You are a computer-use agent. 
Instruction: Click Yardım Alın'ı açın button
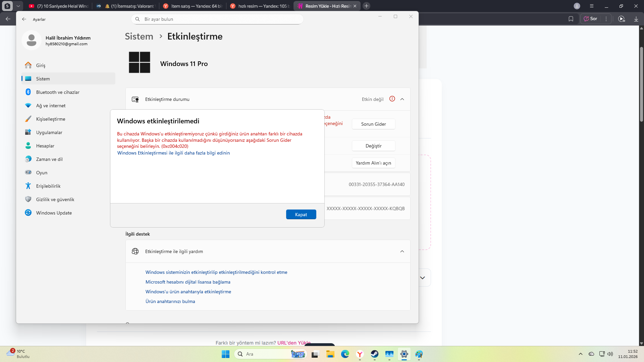[x=373, y=163]
